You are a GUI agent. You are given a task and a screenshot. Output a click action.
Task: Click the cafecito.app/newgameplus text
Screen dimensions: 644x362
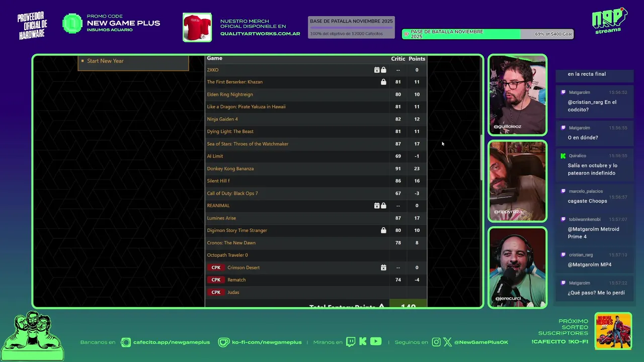pos(172,342)
